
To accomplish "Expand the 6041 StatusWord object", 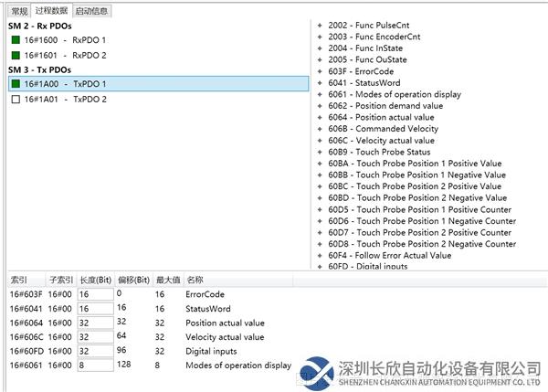I will (320, 82).
